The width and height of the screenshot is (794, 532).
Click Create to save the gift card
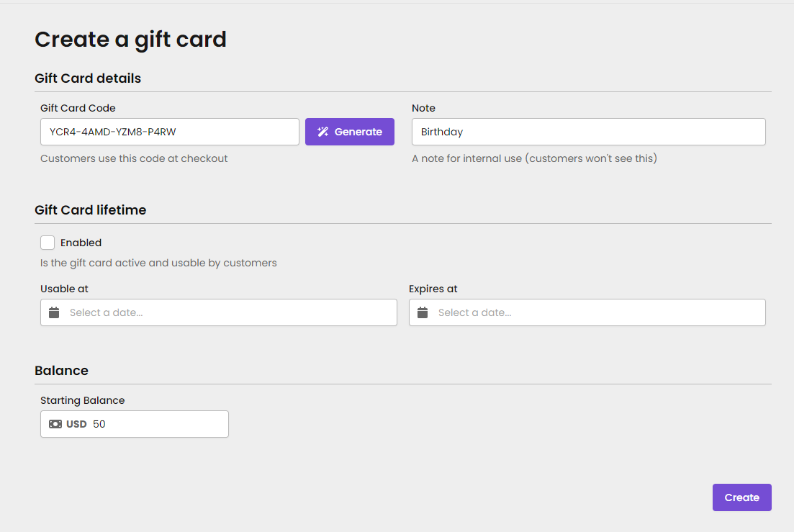(742, 497)
